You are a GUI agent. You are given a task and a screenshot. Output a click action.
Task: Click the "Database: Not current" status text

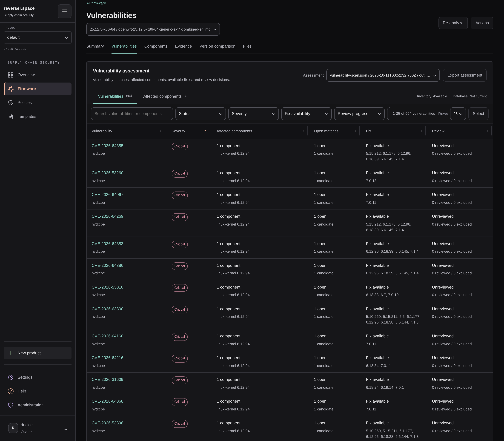470,96
